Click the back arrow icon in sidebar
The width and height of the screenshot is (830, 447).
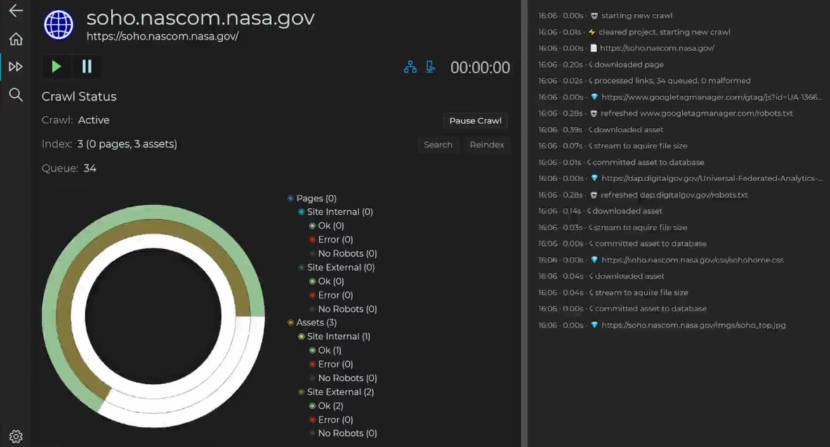coord(16,11)
